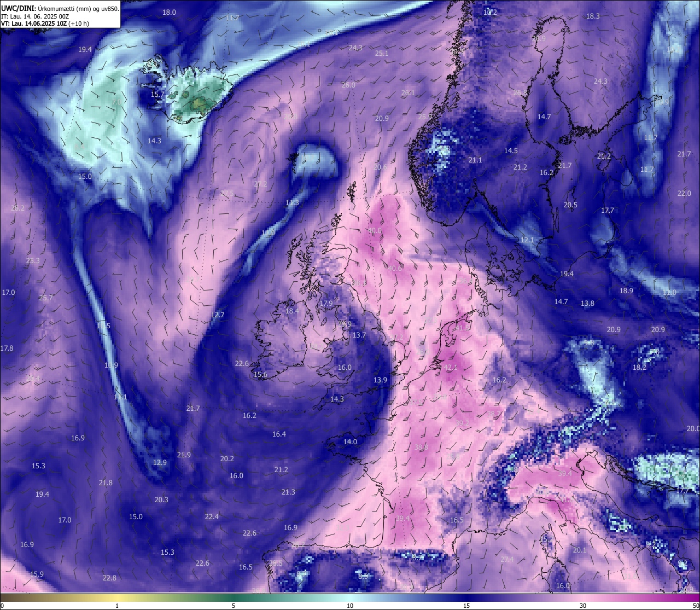The image size is (700, 610).
Task: Click the 14.5 value label
Action: click(x=511, y=150)
